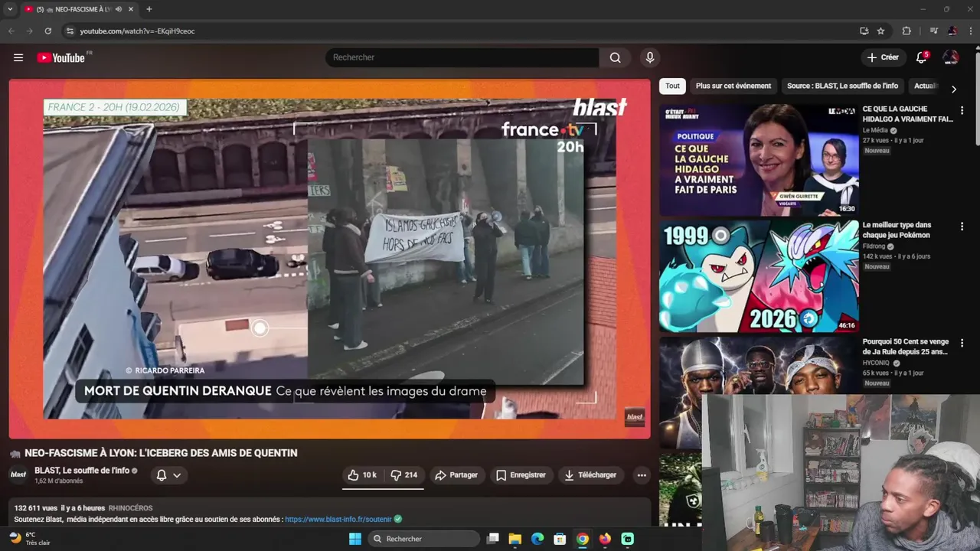Click the Windows taskbar Rechercher box
The width and height of the screenshot is (980, 551).
[x=423, y=539]
